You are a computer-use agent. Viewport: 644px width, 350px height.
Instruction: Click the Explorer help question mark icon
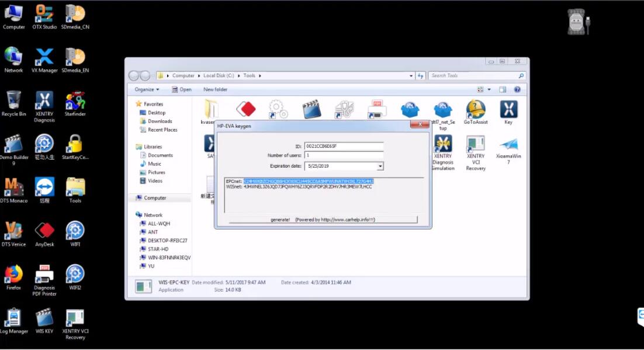point(517,89)
